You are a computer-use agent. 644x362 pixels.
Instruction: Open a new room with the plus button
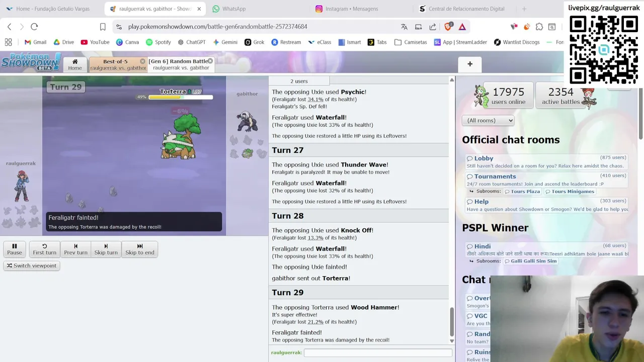click(x=470, y=64)
